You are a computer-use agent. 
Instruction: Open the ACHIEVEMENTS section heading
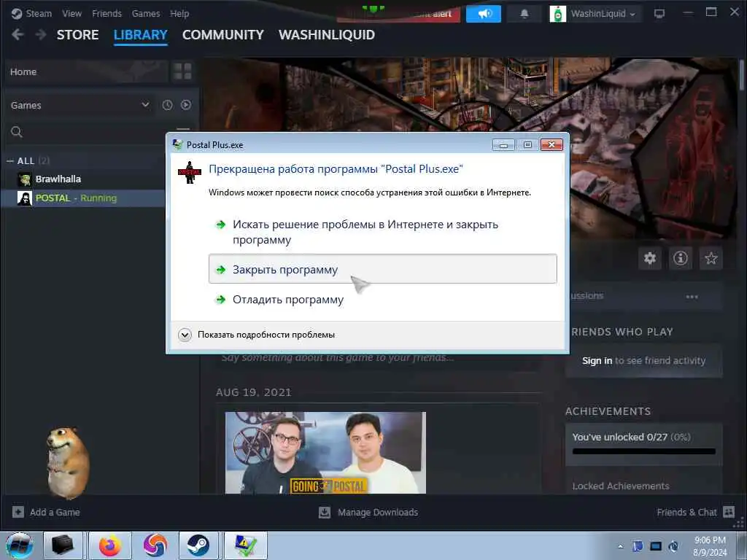pos(608,411)
